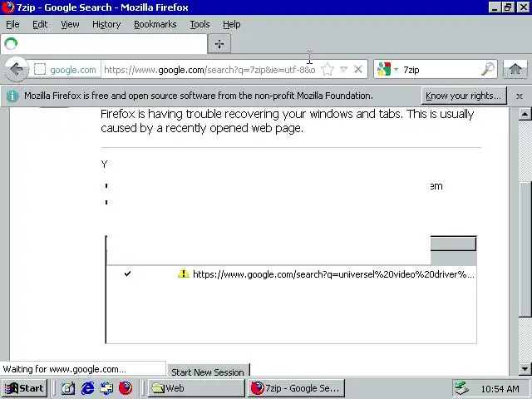Viewport: 532px width, 399px height.
Task: Launch Firefox from the quick launch bar
Action: coord(126,388)
